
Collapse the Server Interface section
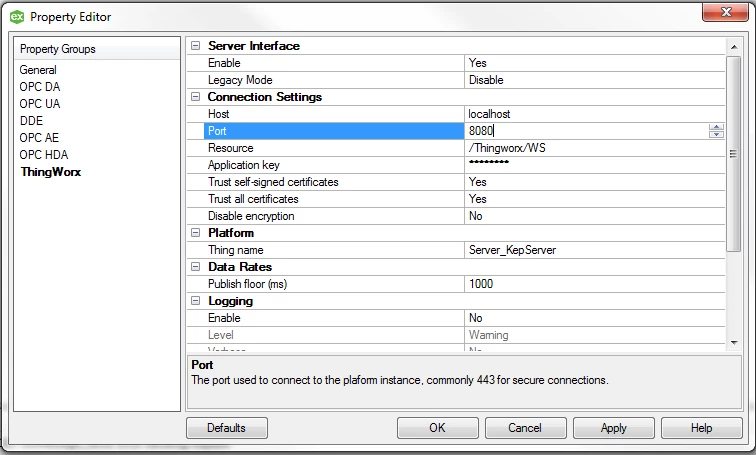pos(195,46)
